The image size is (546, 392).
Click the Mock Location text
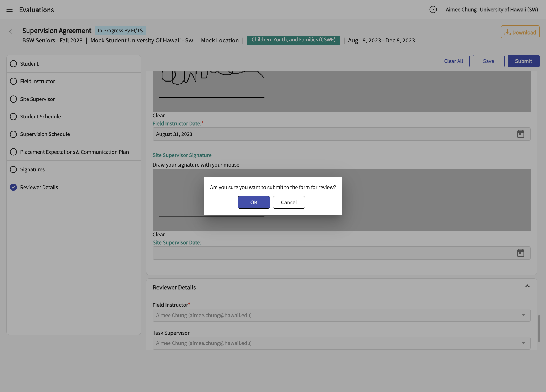(x=220, y=40)
